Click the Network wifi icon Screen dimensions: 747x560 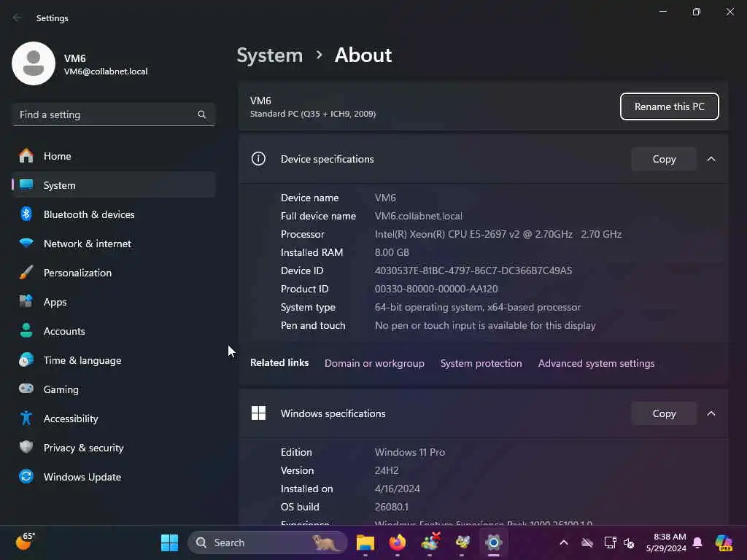coord(26,243)
